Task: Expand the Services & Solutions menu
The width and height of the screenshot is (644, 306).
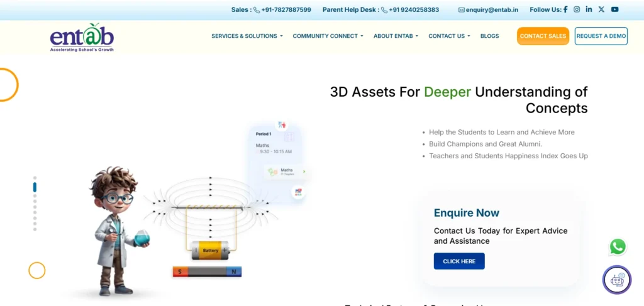Action: pyautogui.click(x=247, y=36)
